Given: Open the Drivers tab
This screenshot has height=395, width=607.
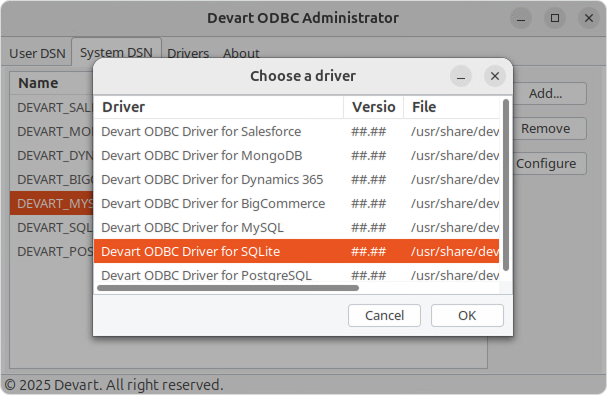Looking at the screenshot, I should coord(188,53).
